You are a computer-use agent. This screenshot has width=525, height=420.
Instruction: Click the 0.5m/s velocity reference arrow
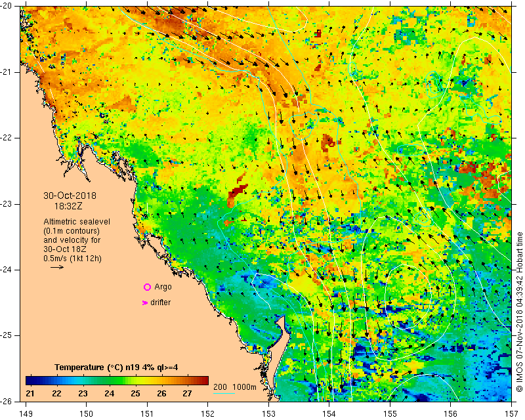57,267
